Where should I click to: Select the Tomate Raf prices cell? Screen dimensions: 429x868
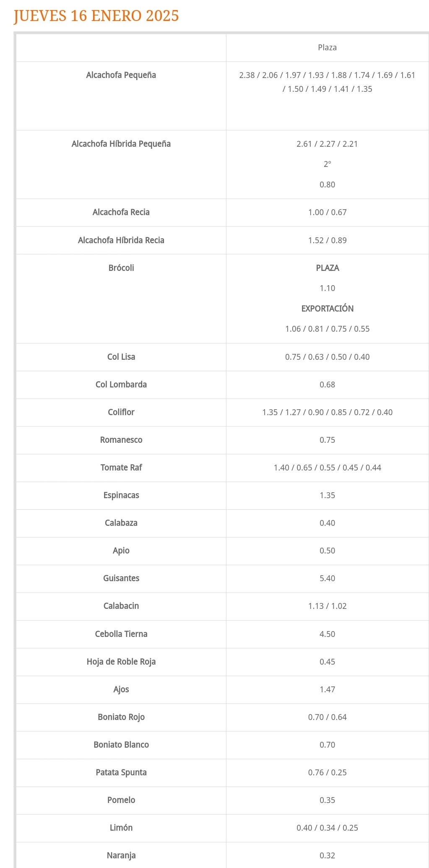pyautogui.click(x=327, y=468)
